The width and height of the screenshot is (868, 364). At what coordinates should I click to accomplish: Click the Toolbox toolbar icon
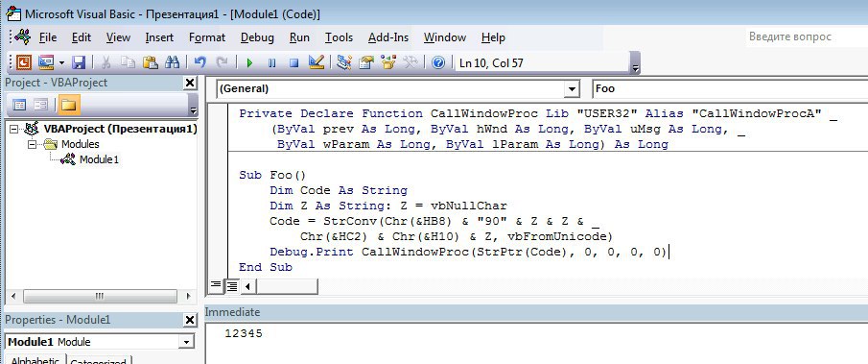coord(411,62)
